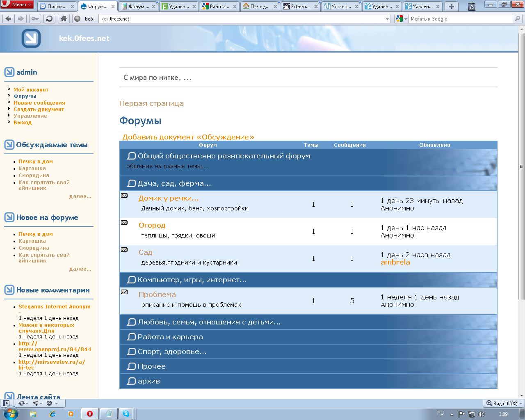Open Skype from the Windows taskbar
The image size is (525, 420).
tap(126, 414)
